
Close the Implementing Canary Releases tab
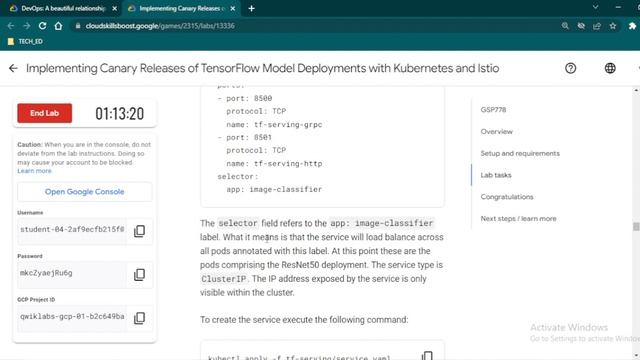pyautogui.click(x=233, y=8)
